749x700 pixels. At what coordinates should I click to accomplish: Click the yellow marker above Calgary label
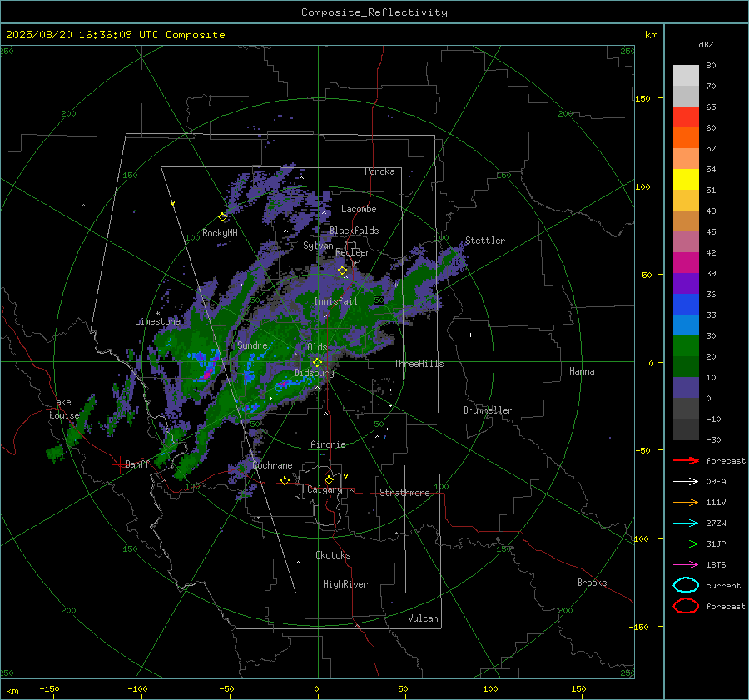tap(329, 479)
